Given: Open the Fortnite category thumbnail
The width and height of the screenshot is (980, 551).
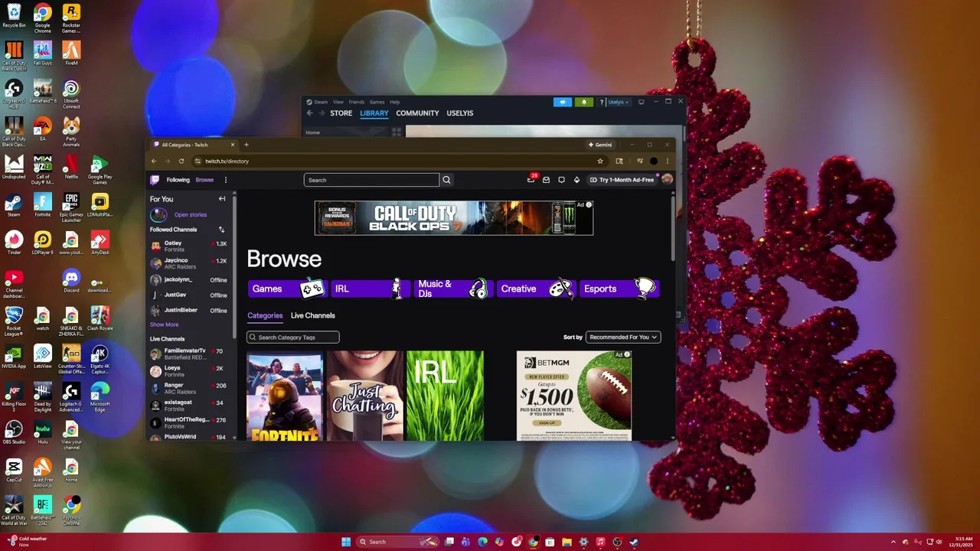Looking at the screenshot, I should point(285,396).
